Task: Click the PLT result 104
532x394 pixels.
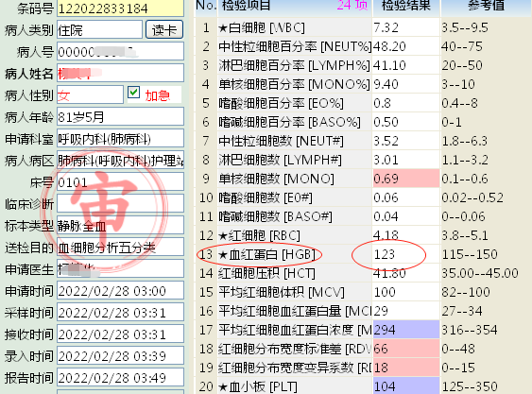Action: [406, 386]
